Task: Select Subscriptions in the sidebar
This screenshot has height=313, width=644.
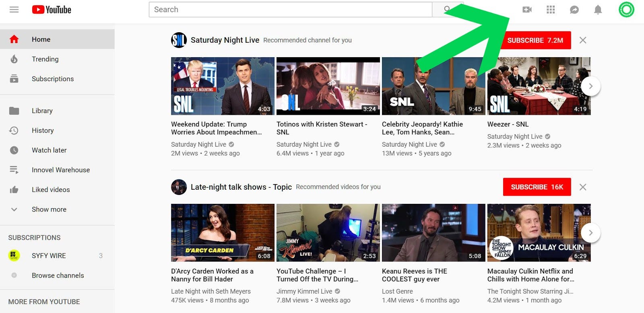Action: pos(57,79)
